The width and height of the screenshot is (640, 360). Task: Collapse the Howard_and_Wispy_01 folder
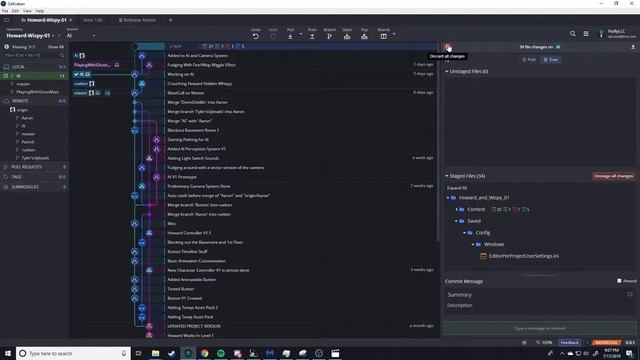coord(448,198)
